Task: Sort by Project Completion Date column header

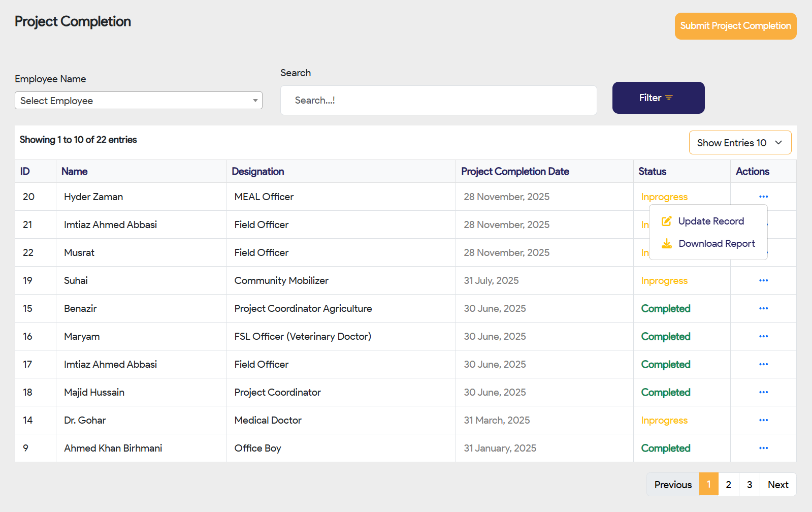Action: (514, 172)
